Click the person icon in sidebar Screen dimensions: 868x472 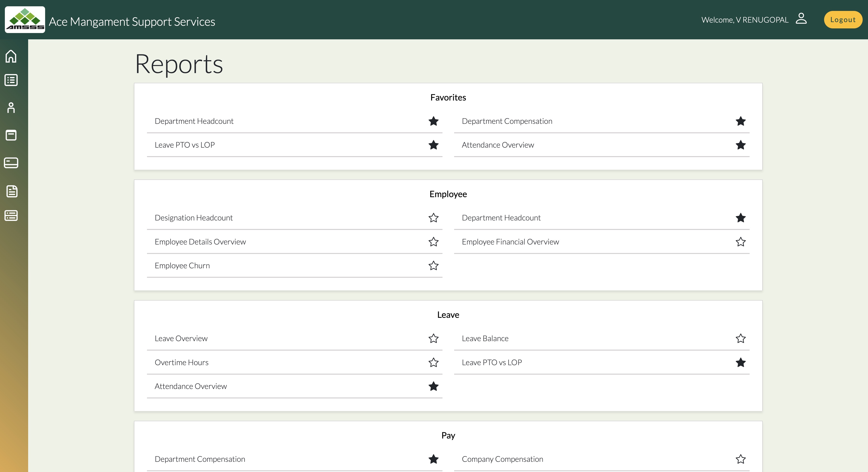[x=11, y=108]
